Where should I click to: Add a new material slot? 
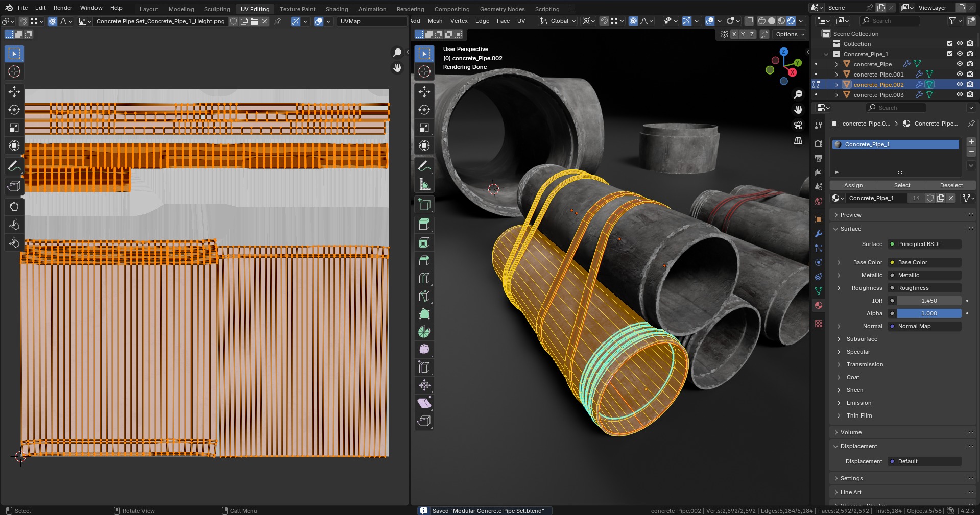971,141
